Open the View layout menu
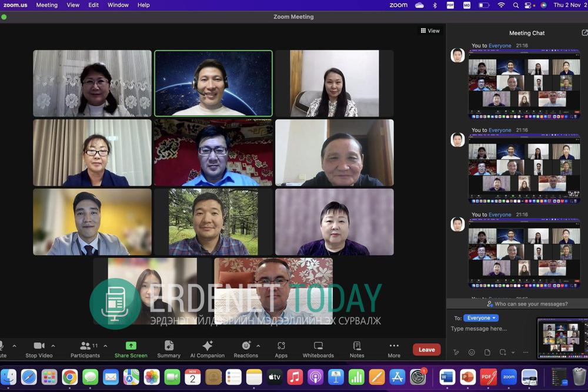The image size is (588, 392). point(430,31)
